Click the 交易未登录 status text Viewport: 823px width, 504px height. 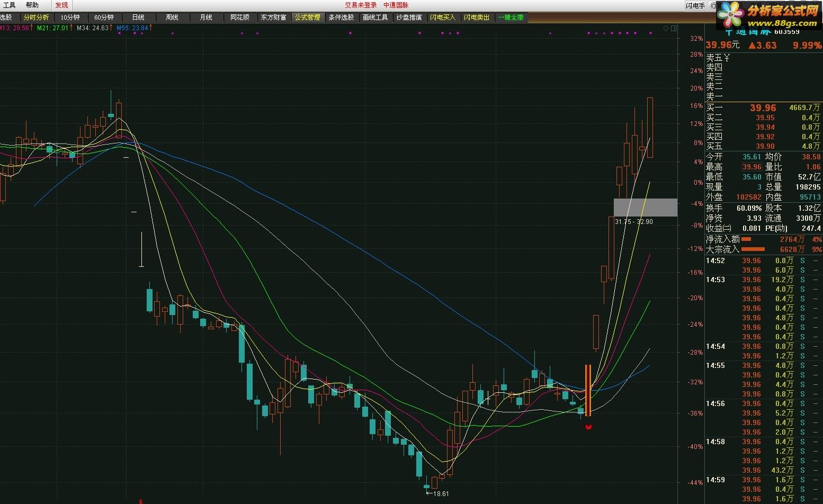coord(361,5)
